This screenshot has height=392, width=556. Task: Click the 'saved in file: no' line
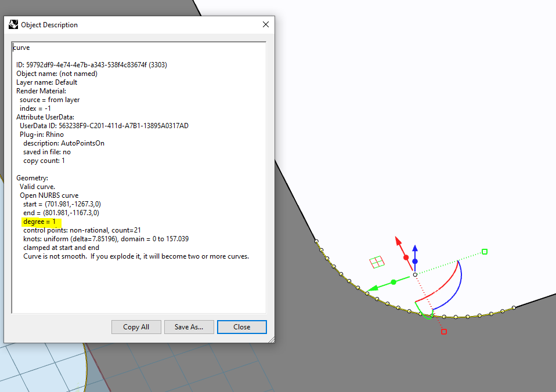click(x=47, y=152)
